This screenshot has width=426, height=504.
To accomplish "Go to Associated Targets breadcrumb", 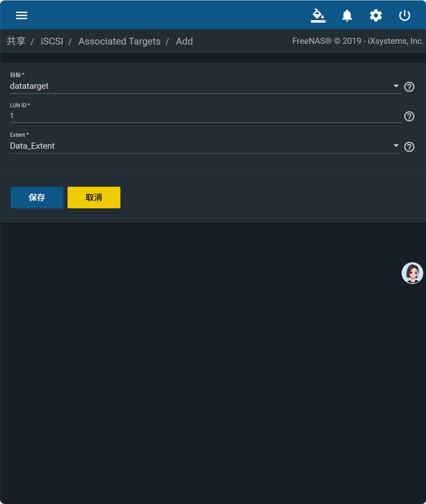I will (x=119, y=41).
